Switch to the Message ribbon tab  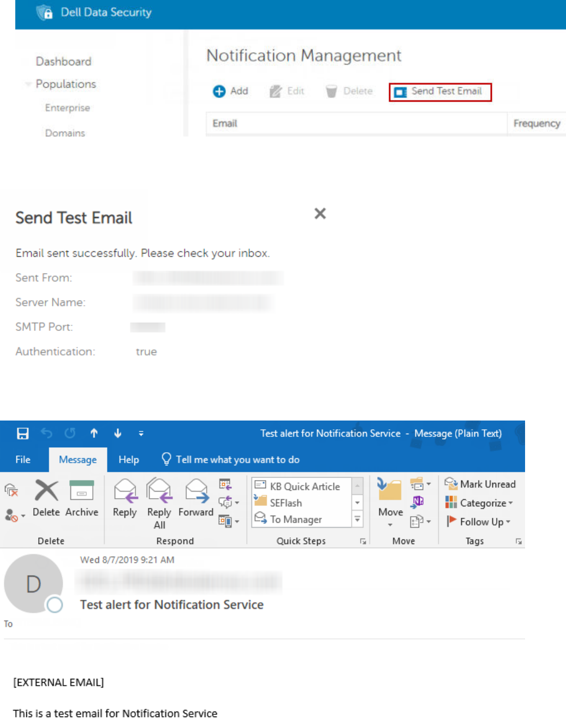click(78, 460)
